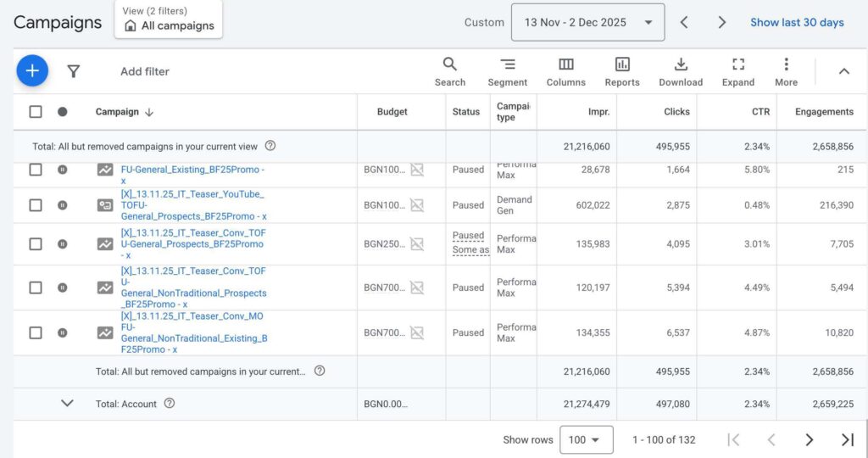Click the blue plus new campaign button

[32, 71]
